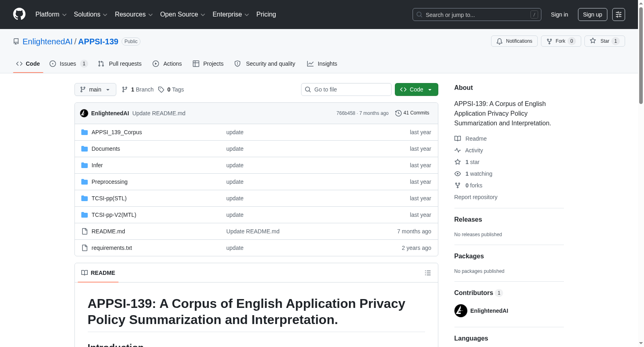
Task: Click the APPSI_139_Corpus folder icon
Action: [85, 132]
